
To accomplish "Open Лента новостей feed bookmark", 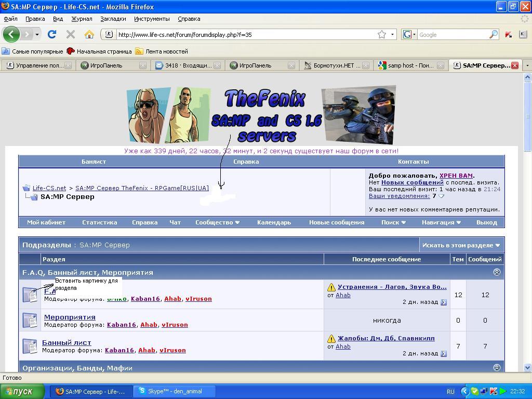I will coord(162,51).
